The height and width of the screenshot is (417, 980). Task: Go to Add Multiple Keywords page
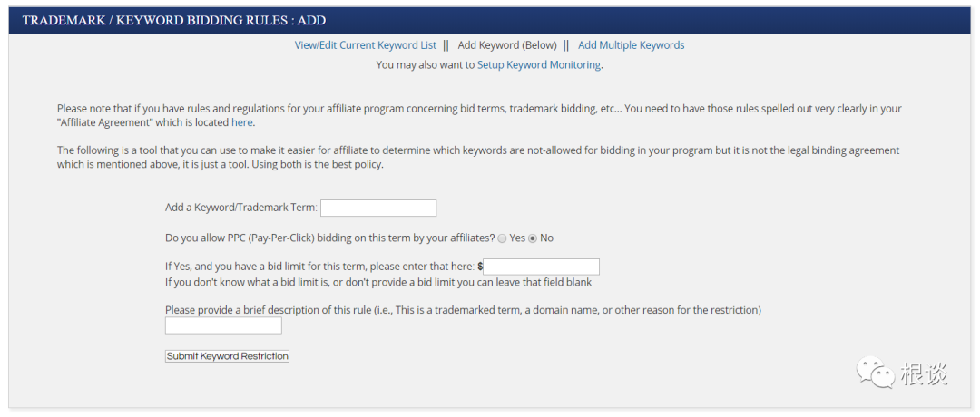[631, 45]
